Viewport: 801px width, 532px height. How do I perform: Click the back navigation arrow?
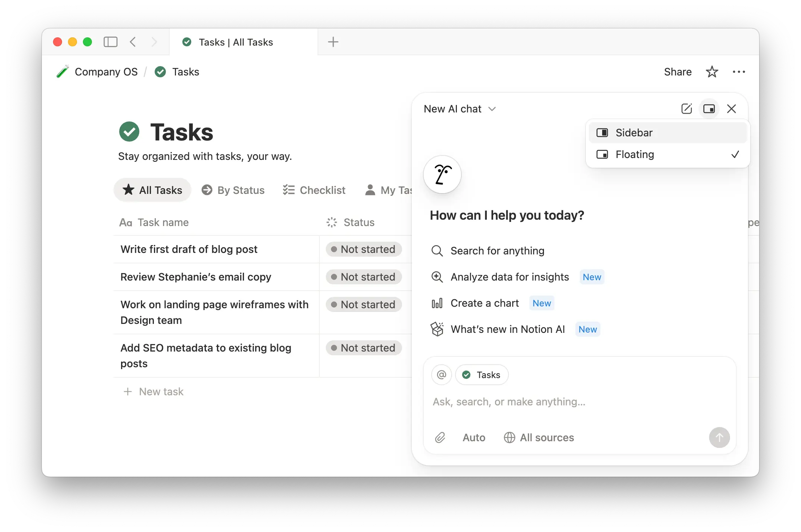click(133, 42)
